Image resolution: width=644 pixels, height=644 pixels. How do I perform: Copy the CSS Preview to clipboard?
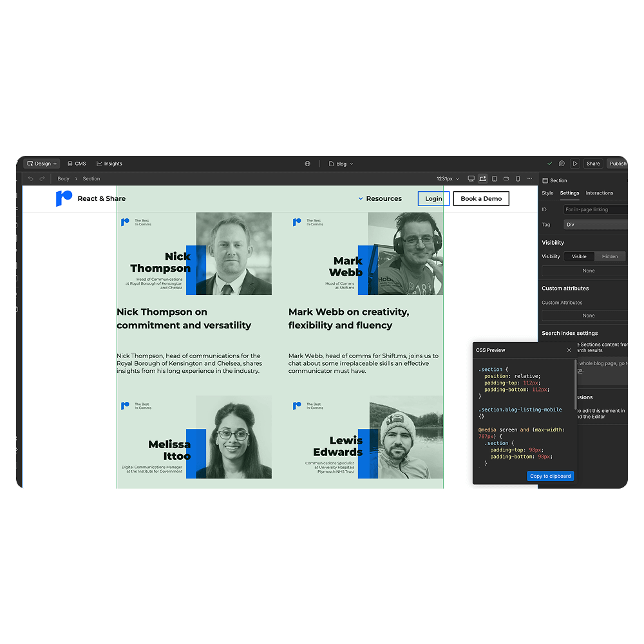[x=550, y=476]
